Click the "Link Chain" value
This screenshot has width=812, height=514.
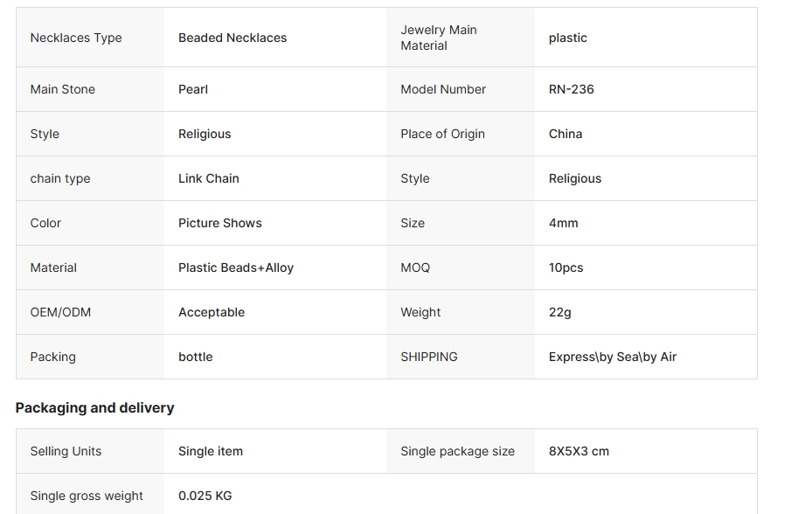coord(209,178)
